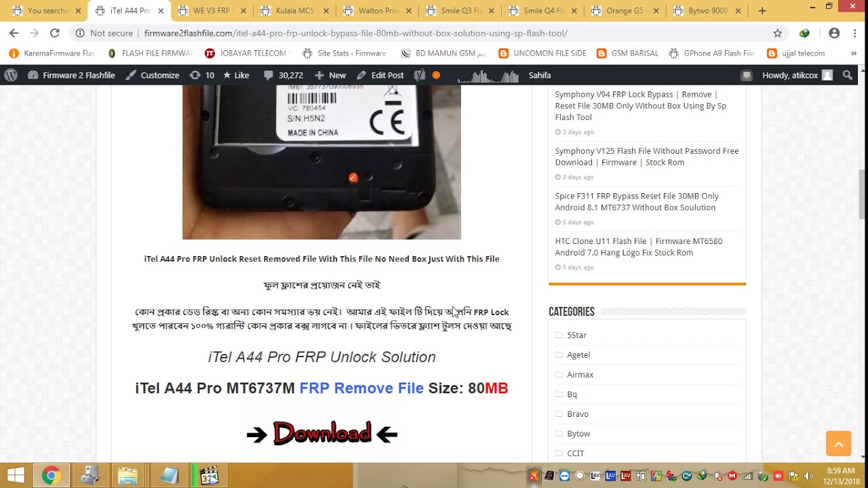The width and height of the screenshot is (868, 488).
Task: Open the BD MAMUN GSM bookmark
Action: pyautogui.click(x=444, y=53)
